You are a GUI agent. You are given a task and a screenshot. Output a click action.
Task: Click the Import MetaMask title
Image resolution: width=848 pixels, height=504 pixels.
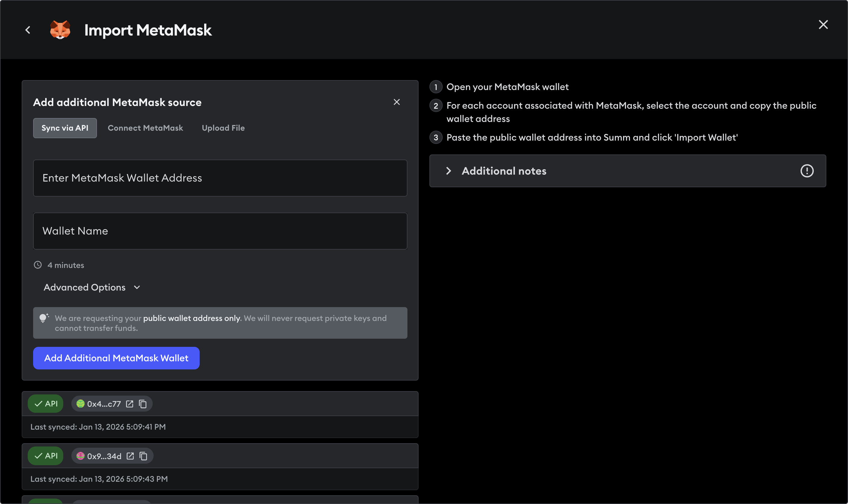pyautogui.click(x=148, y=30)
